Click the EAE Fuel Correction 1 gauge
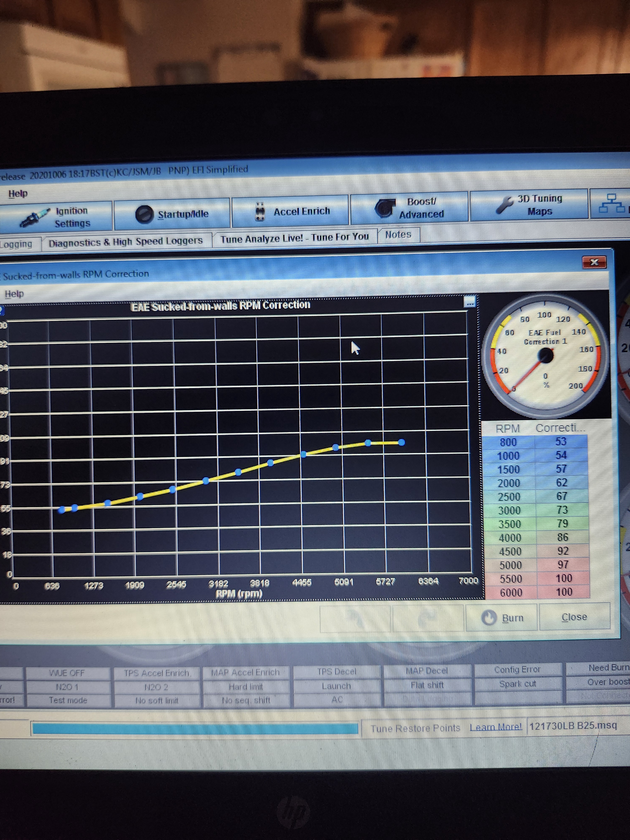630x840 pixels. [x=545, y=356]
